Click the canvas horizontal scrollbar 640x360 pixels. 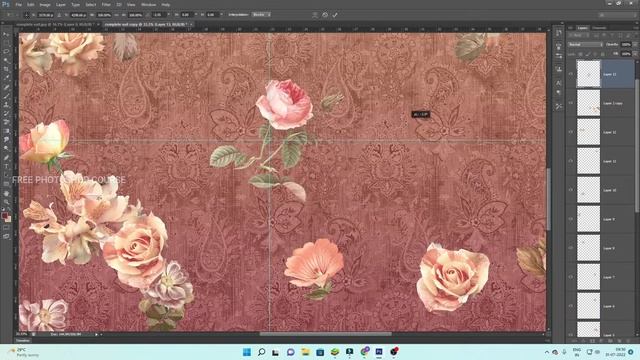[x=325, y=334]
